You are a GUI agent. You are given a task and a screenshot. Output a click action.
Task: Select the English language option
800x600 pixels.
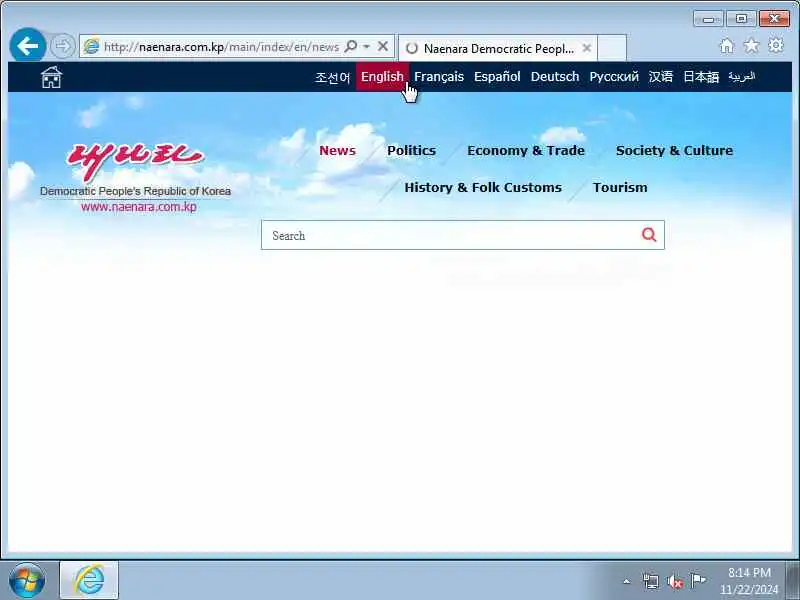(382, 77)
